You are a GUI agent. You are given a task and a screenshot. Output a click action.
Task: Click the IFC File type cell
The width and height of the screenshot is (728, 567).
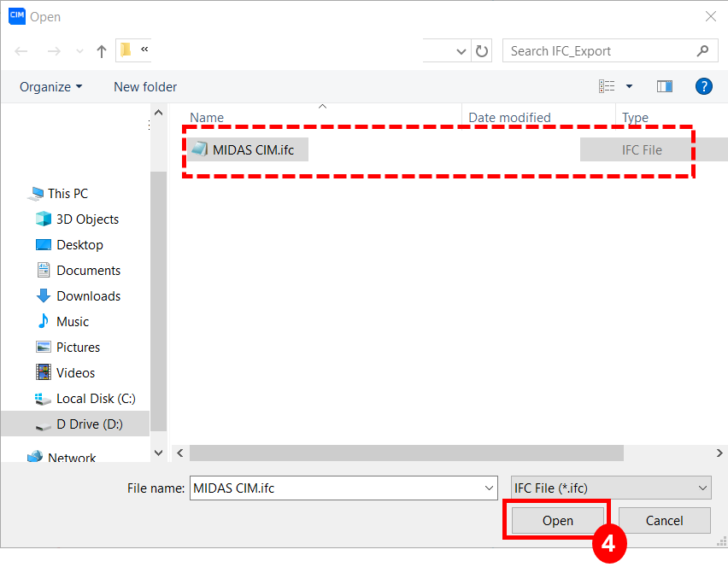[x=642, y=150]
